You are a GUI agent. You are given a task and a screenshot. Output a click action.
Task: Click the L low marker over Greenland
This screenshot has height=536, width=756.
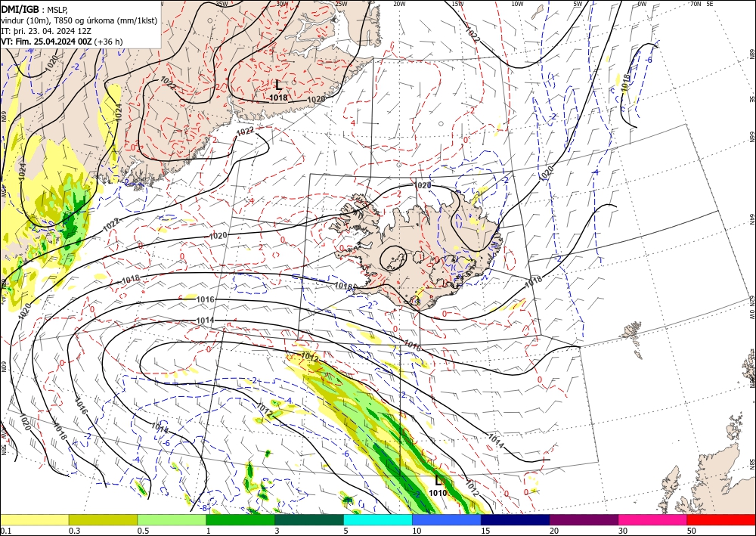tap(278, 85)
